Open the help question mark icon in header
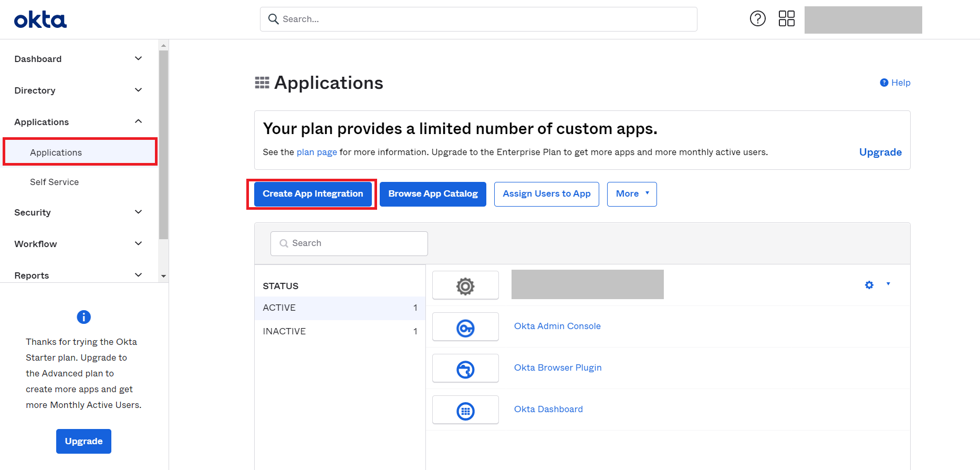The height and width of the screenshot is (470, 980). pyautogui.click(x=757, y=19)
